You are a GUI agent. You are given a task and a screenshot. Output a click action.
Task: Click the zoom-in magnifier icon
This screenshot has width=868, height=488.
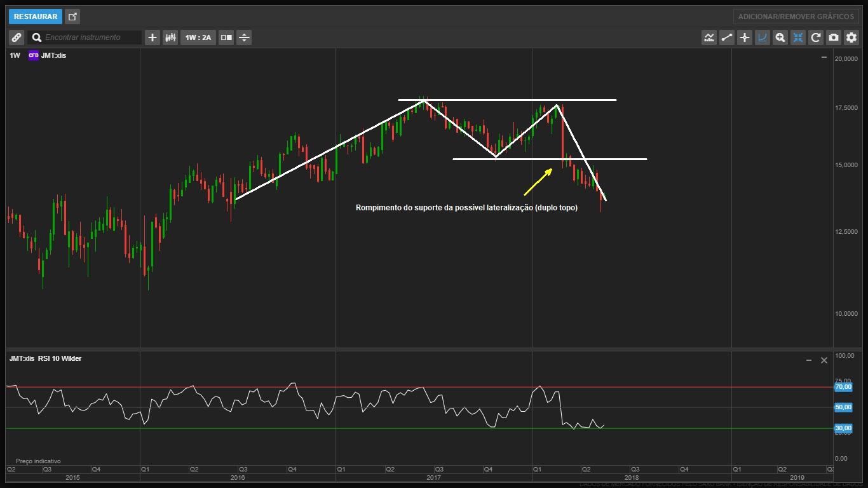(x=780, y=37)
